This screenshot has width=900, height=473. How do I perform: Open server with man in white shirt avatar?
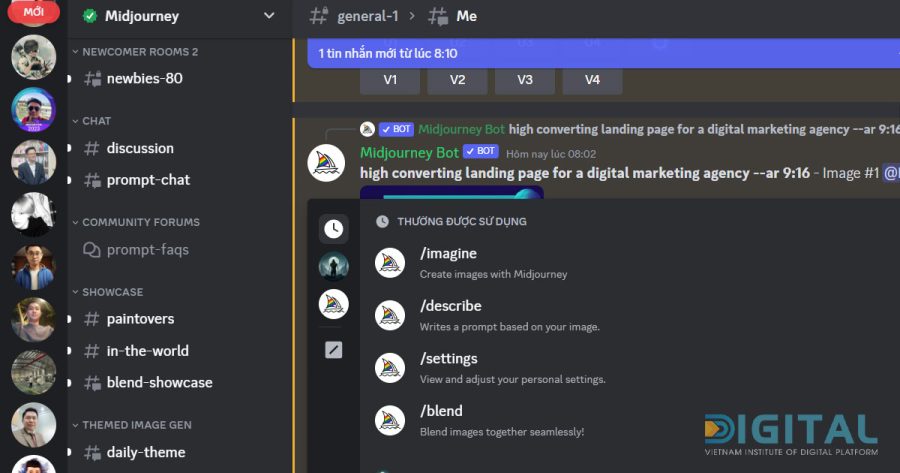pyautogui.click(x=33, y=425)
